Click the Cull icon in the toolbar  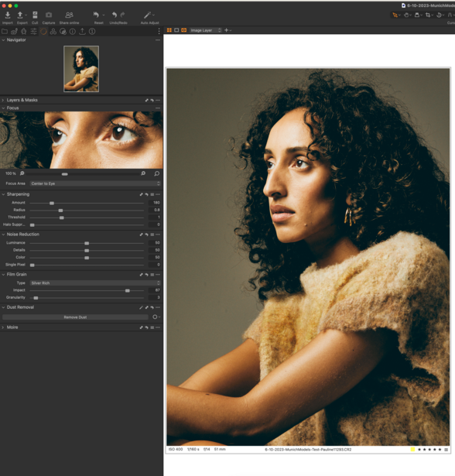(35, 15)
